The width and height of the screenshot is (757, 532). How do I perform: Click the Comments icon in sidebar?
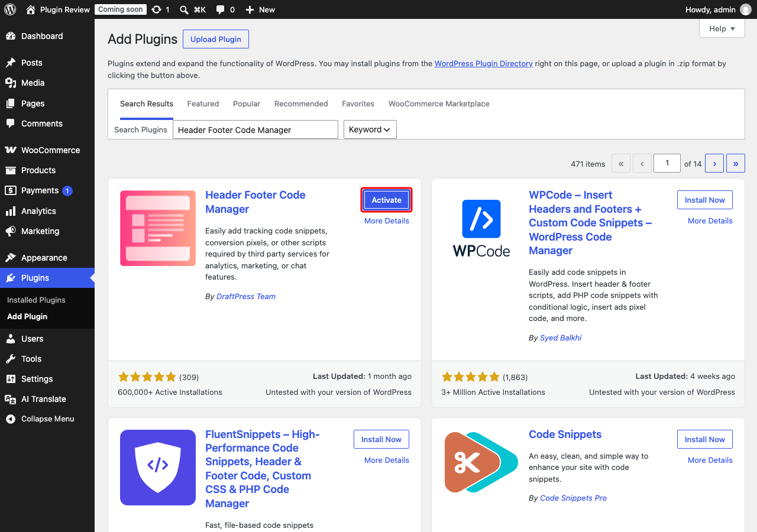coord(11,124)
